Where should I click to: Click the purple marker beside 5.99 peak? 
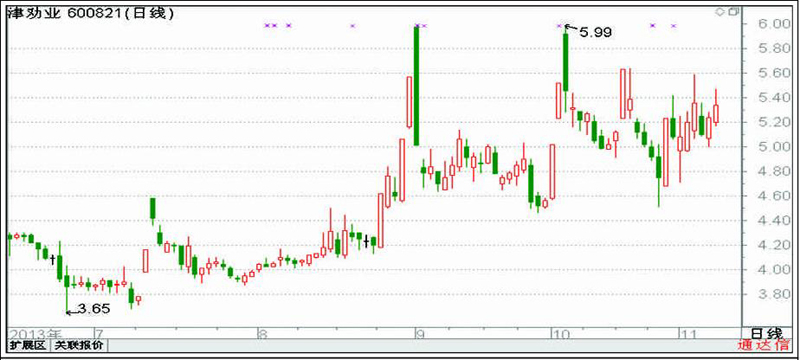[559, 25]
